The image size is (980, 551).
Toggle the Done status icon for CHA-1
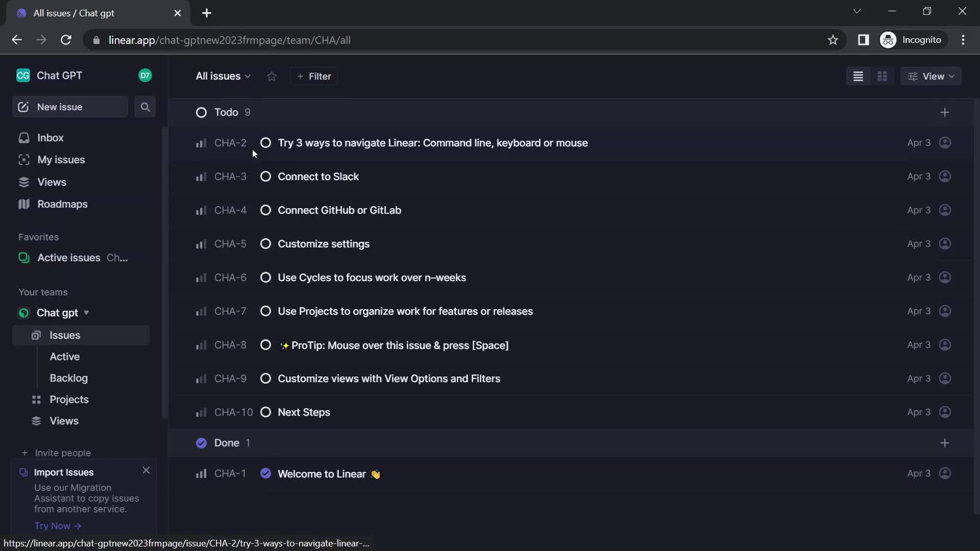tap(265, 473)
